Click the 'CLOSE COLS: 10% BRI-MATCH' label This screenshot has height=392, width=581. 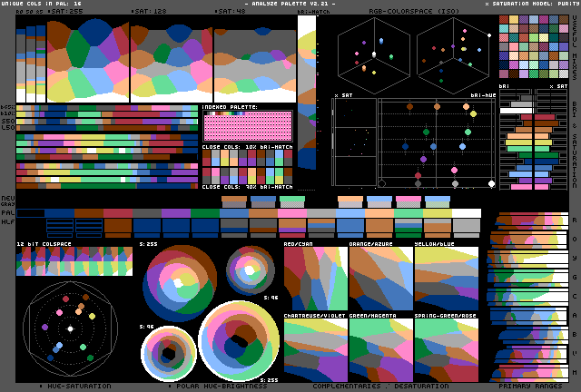[248, 147]
